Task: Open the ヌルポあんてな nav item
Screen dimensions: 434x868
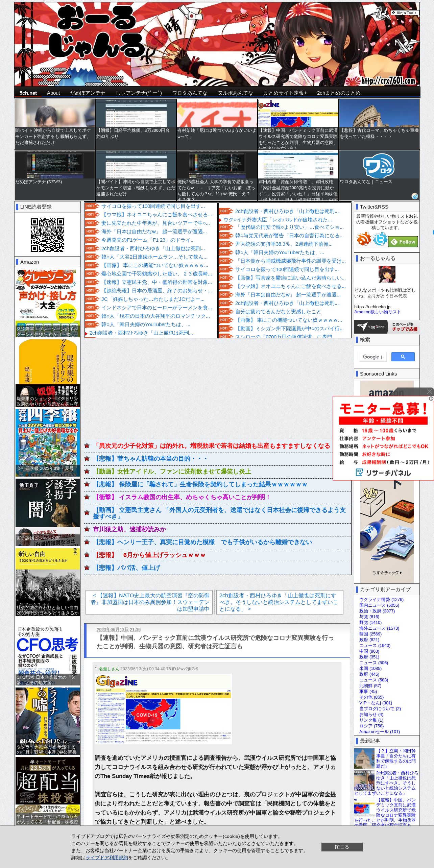Action: point(235,93)
